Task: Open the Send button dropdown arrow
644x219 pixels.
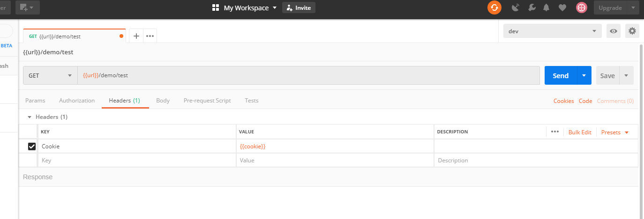Action: (x=584, y=75)
